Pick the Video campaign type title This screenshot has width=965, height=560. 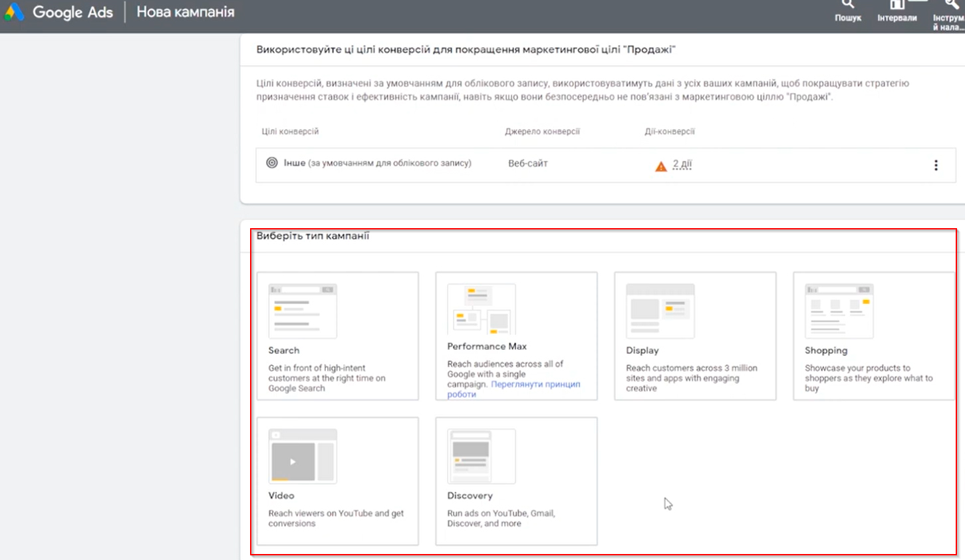tap(281, 495)
